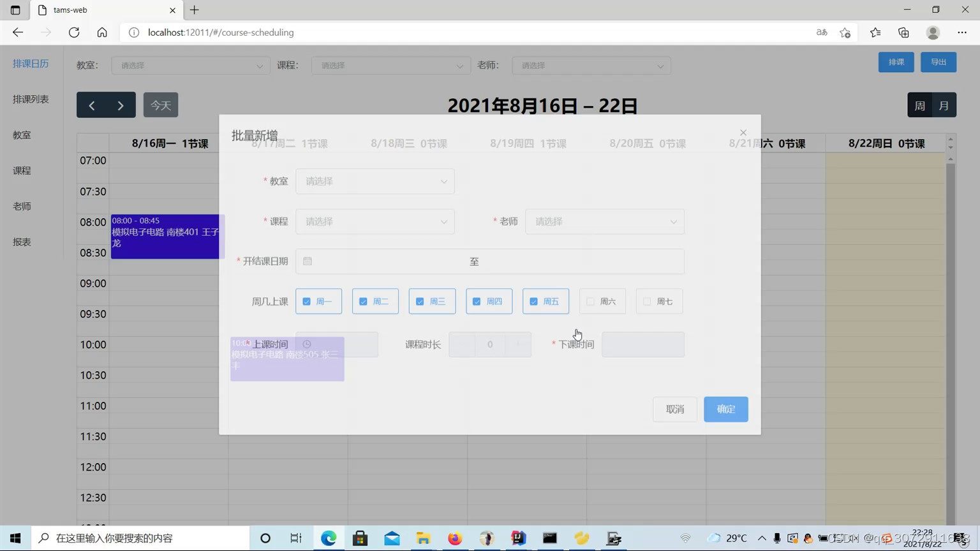
Task: Click the 导出 button
Action: [938, 62]
